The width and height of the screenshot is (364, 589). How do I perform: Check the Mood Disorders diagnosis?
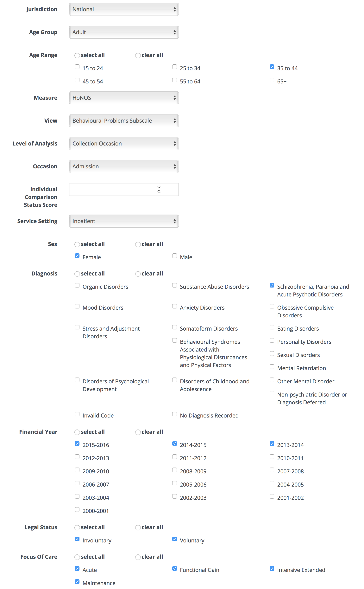tap(77, 306)
